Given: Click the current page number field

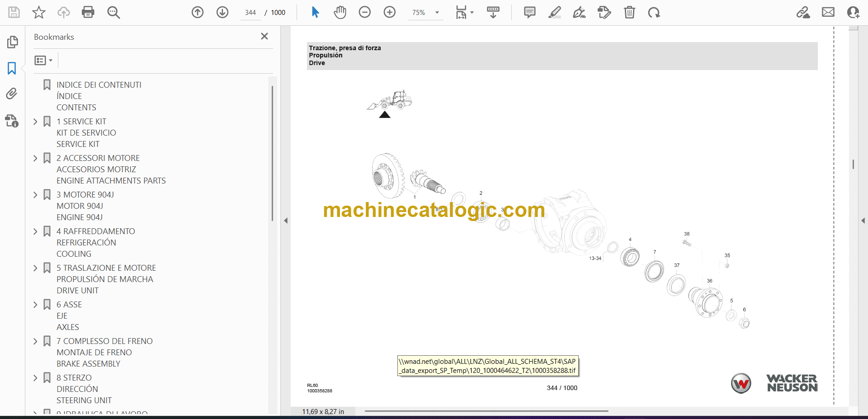Looking at the screenshot, I should click(x=250, y=13).
